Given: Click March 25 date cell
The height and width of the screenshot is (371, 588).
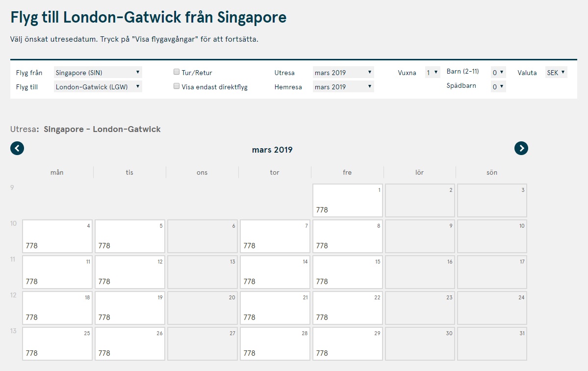Looking at the screenshot, I should click(x=57, y=344).
